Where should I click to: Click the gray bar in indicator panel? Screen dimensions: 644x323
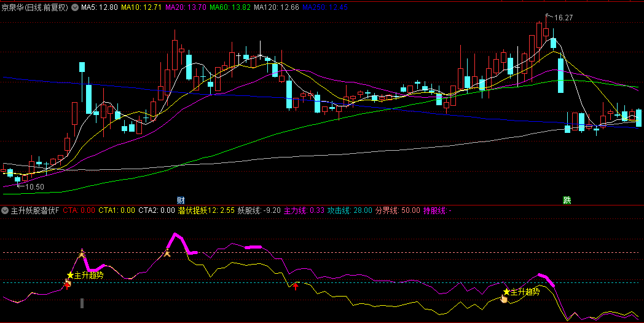pyautogui.click(x=82, y=303)
